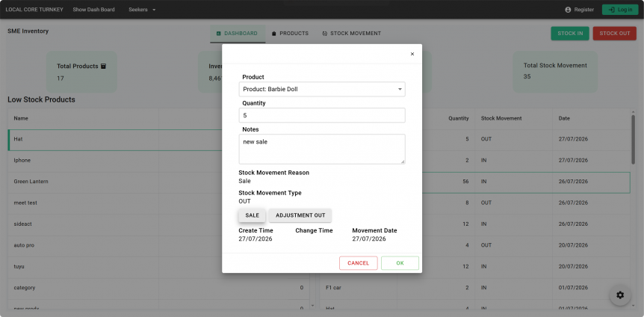Screen dimensions: 644x317
Task: Click the Total Stock Movement card
Action: tap(555, 72)
